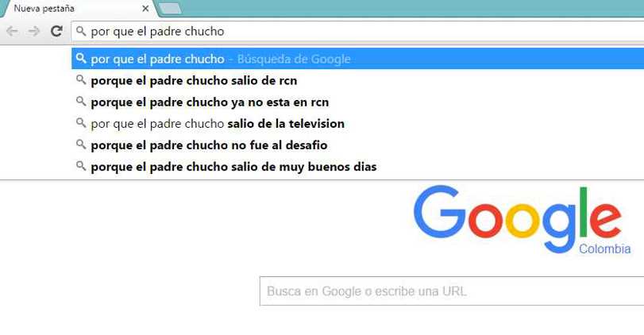This screenshot has height=335, width=644.
Task: Click magnifier icon beside 'no fue al desafio'
Action: (x=81, y=144)
